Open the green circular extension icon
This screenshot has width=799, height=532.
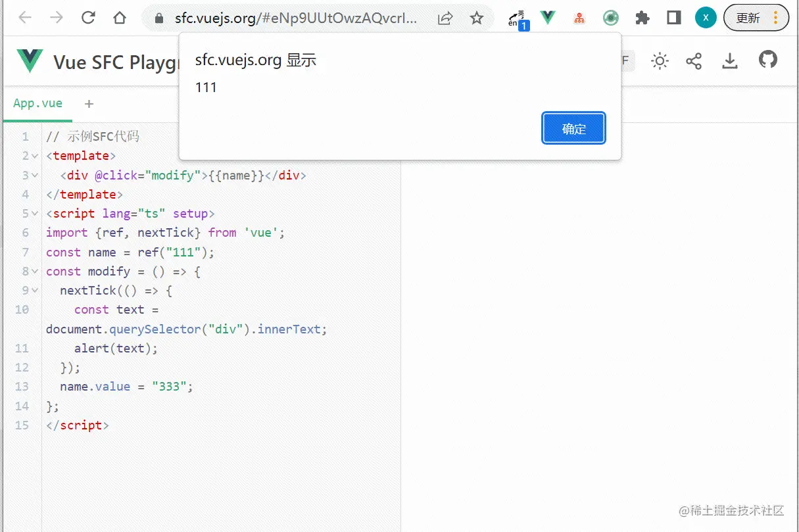[611, 18]
